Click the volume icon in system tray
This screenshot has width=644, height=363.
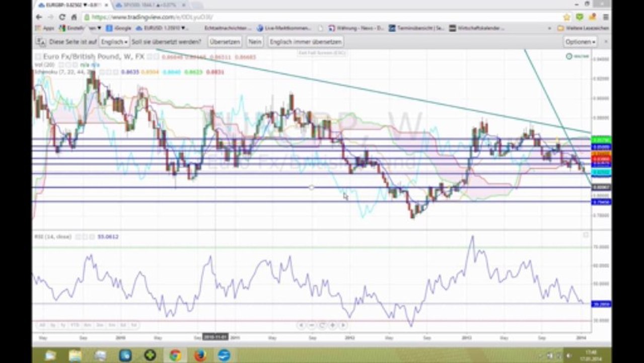point(569,355)
